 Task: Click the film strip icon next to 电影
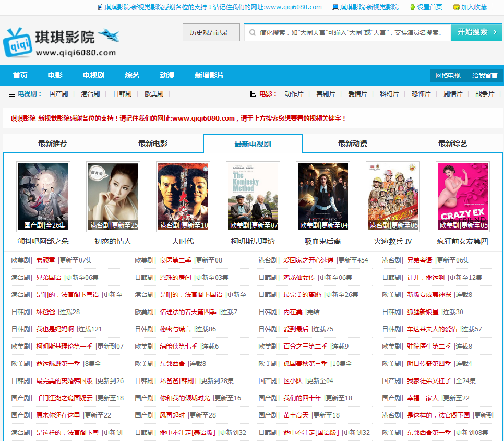click(x=253, y=94)
